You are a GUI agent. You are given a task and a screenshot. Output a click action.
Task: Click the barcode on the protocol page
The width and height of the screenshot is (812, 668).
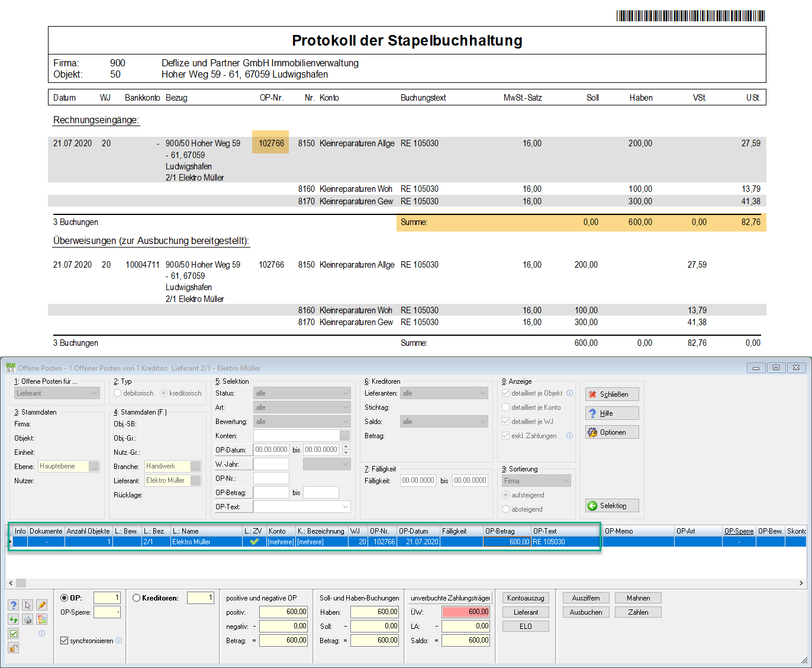tap(691, 16)
